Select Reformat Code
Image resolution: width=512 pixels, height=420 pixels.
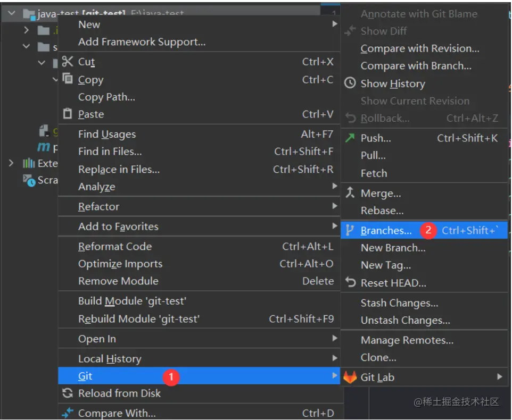(199, 246)
